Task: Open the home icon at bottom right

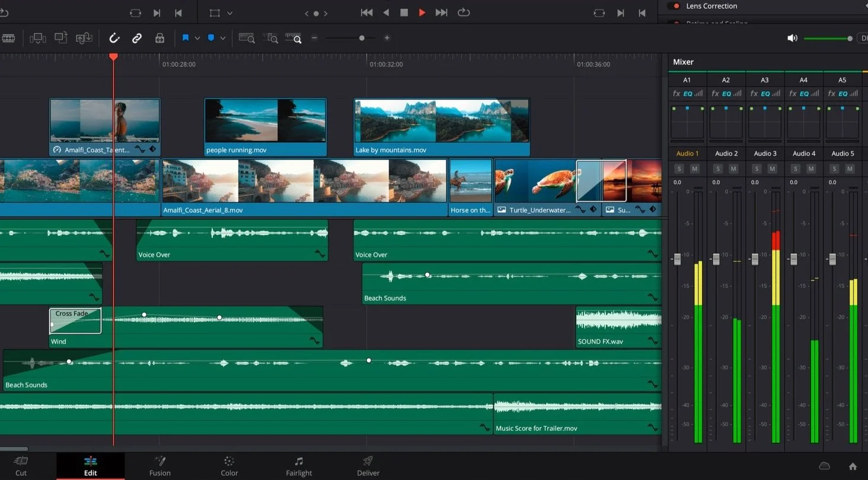Action: coord(853,466)
